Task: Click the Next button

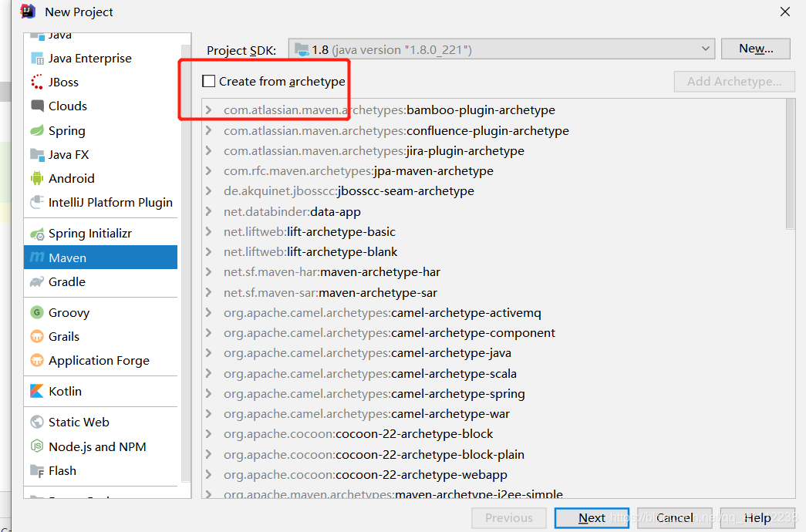Action: point(592,517)
